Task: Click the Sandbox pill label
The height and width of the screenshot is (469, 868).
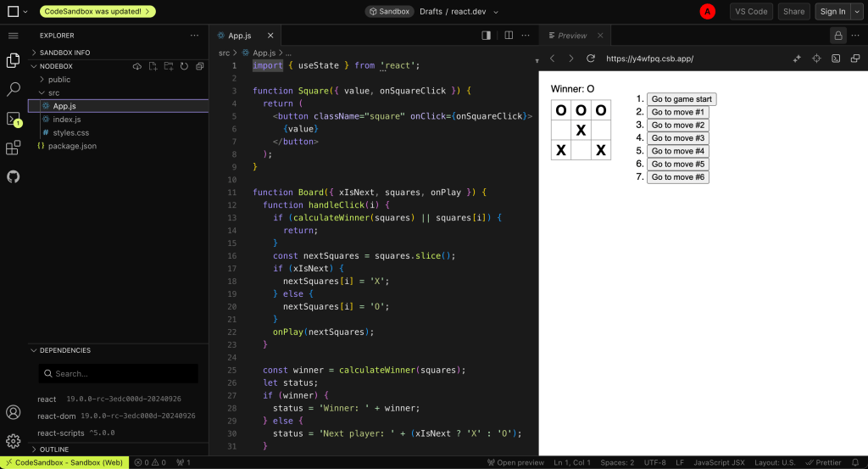Action: 389,12
